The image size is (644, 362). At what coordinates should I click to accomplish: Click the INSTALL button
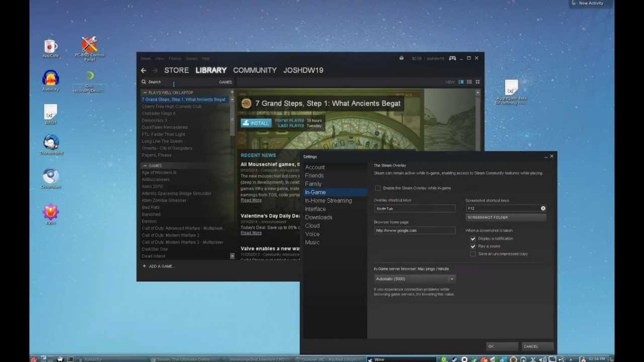click(256, 123)
